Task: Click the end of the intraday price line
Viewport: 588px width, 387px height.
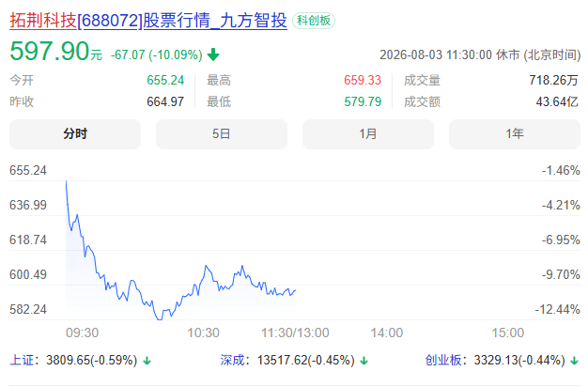Action: click(x=296, y=290)
